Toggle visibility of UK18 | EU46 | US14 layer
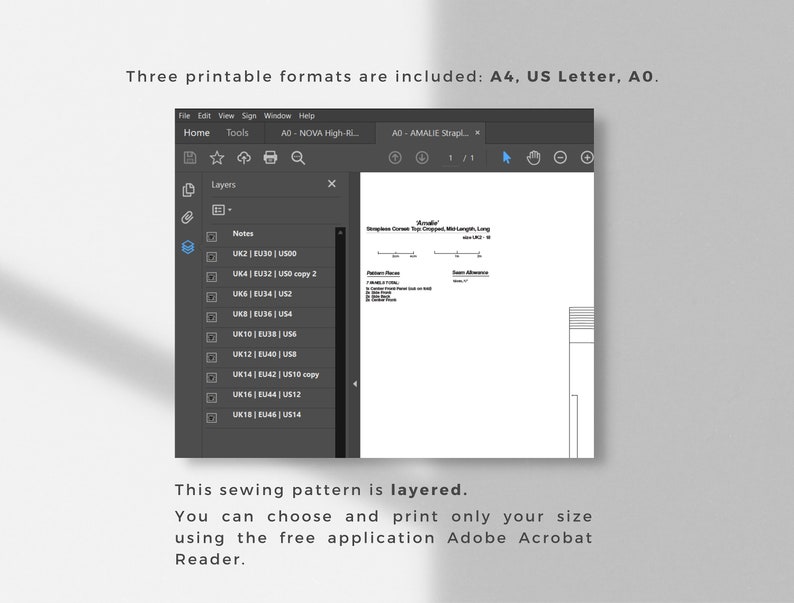Screen dimensions: 794x603 tap(212, 418)
